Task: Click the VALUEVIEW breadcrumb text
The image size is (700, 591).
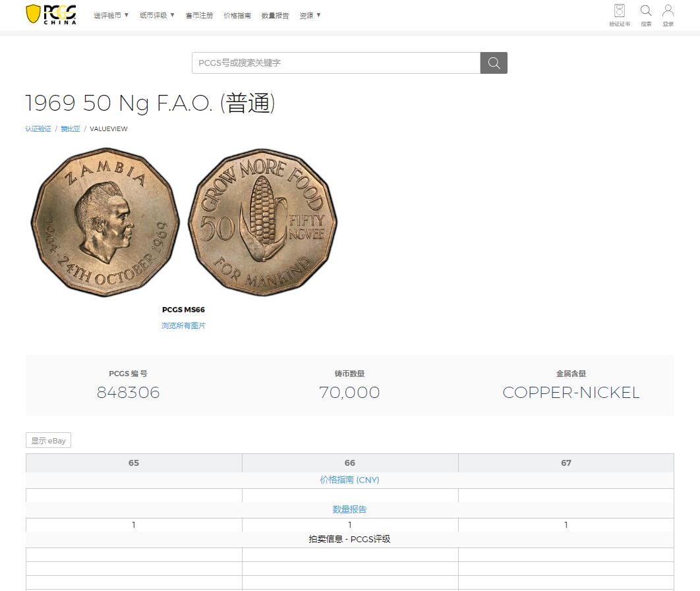Action: (109, 128)
